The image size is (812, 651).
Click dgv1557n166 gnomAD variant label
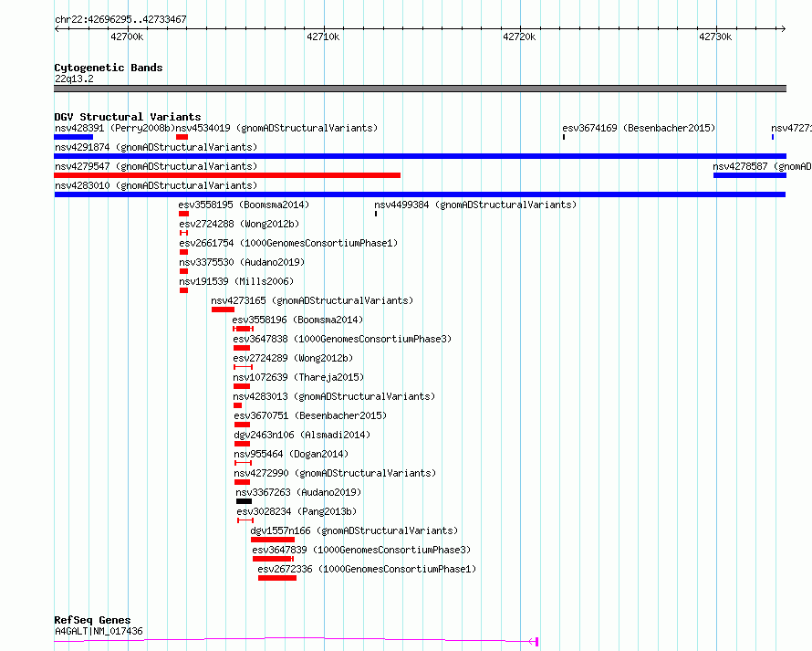tap(354, 530)
